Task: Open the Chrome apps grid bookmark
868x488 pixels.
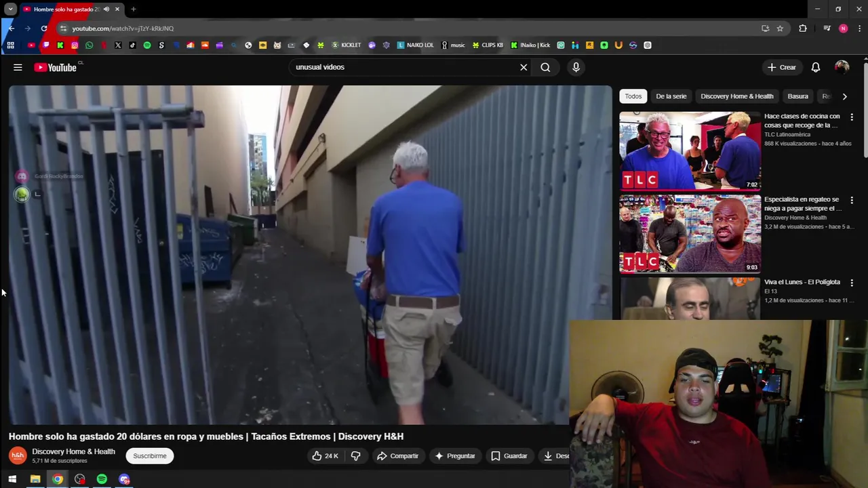Action: click(10, 45)
